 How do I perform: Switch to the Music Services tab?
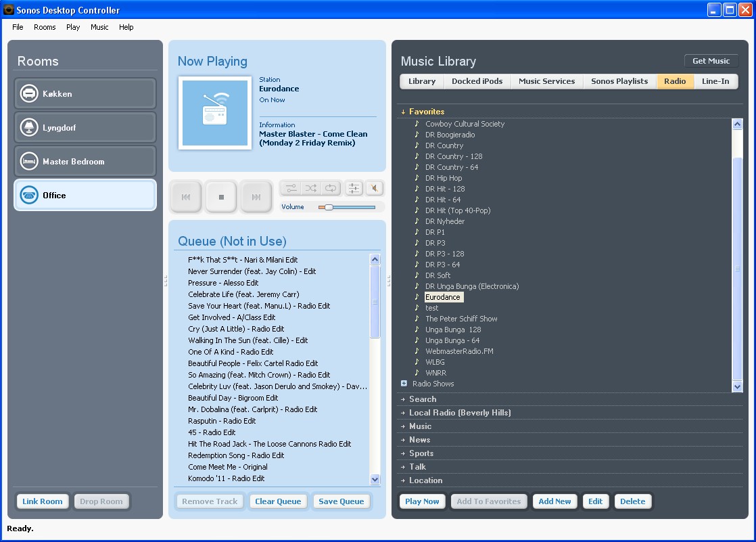coord(547,81)
